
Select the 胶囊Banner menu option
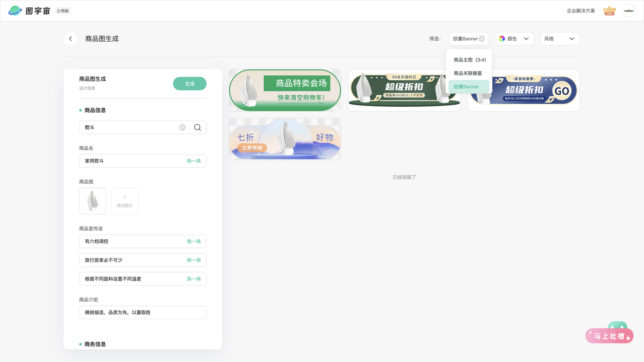click(x=468, y=87)
